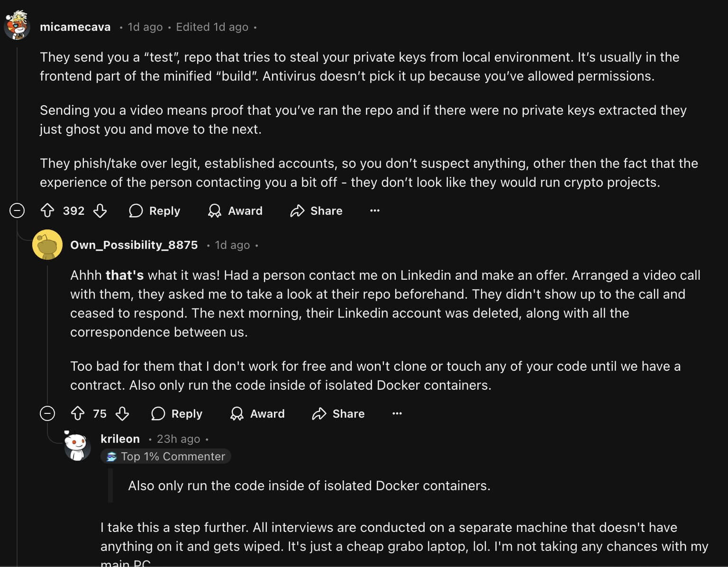728x567 pixels.
Task: Reply to Own_Possibility_8875's comment
Action: click(177, 413)
